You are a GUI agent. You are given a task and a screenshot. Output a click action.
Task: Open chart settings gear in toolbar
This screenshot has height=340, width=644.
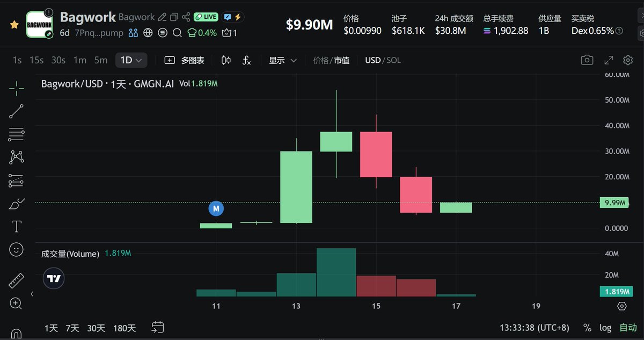point(628,60)
